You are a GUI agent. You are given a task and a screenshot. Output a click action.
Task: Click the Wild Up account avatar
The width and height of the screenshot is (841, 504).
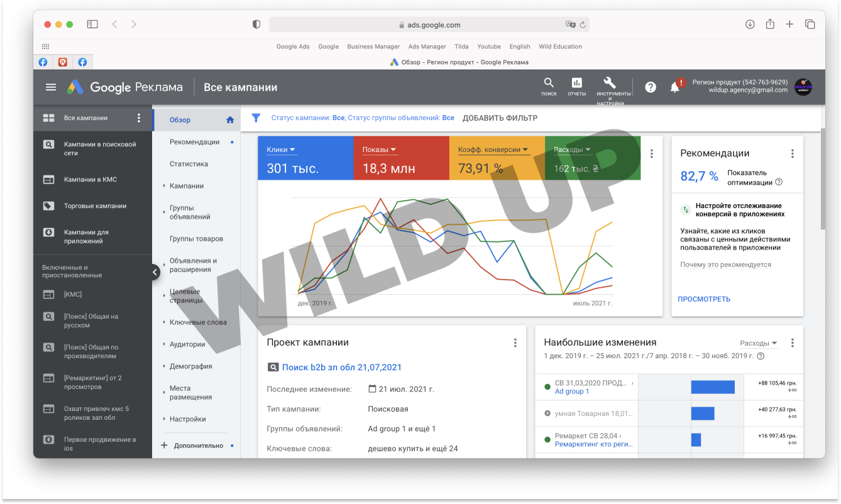tap(803, 87)
